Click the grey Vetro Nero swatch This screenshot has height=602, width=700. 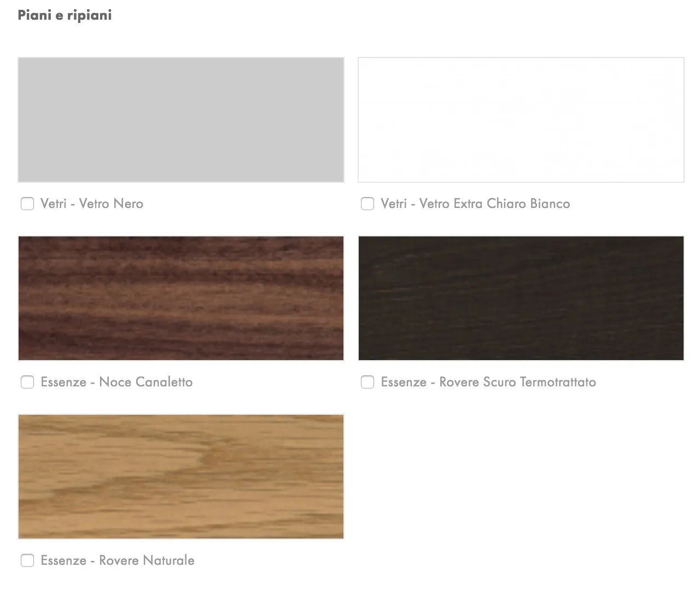[181, 120]
